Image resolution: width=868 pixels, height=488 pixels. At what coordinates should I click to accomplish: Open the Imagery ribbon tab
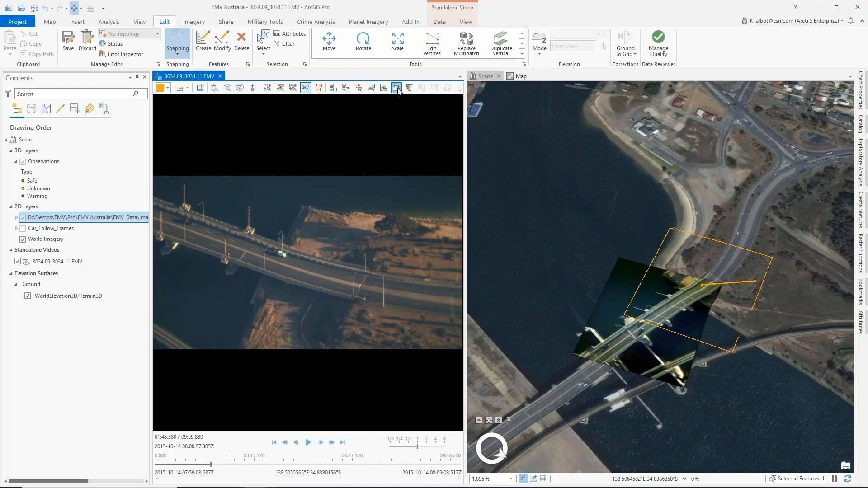tap(194, 22)
